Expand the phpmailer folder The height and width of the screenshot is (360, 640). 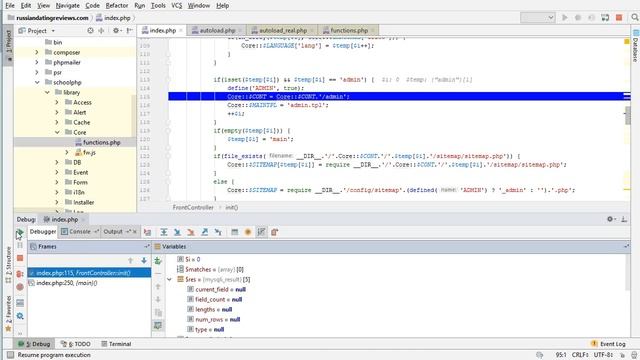pos(37,62)
